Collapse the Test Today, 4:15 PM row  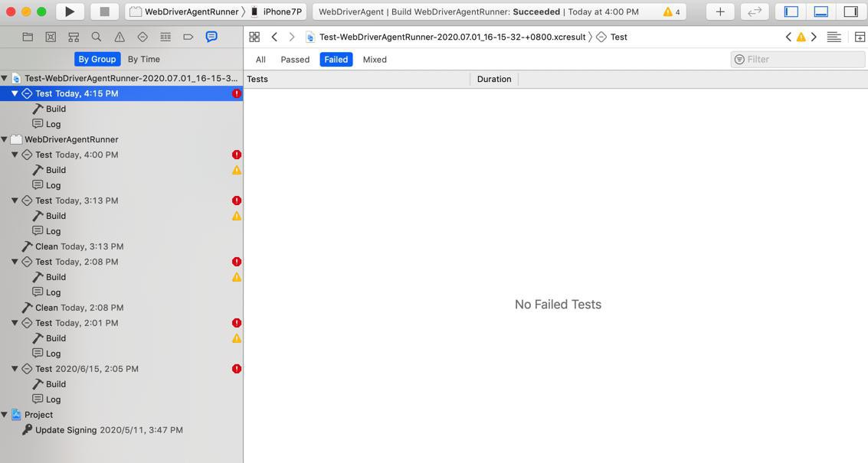pos(15,93)
